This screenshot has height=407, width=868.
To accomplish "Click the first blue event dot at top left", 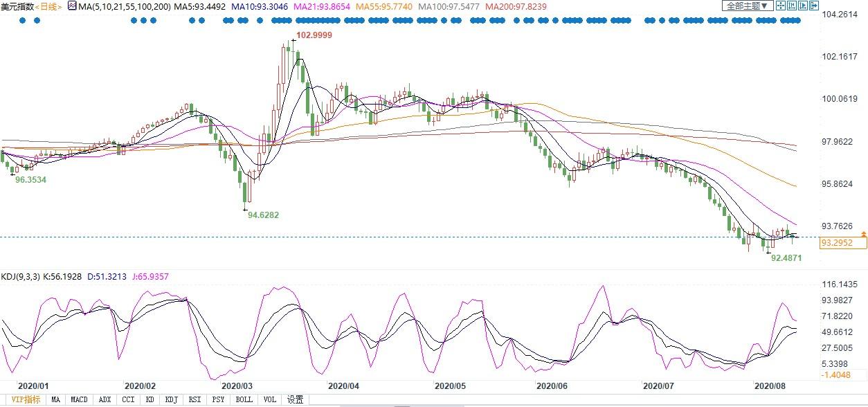I will coord(22,21).
